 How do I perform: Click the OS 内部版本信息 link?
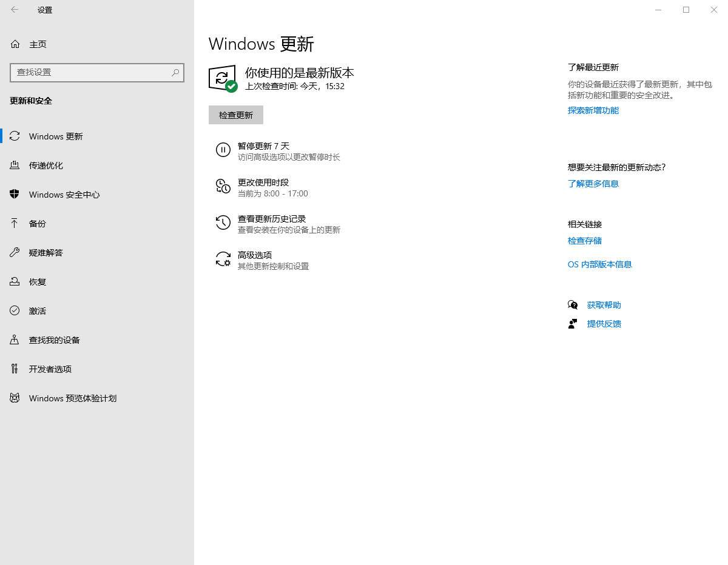(600, 264)
